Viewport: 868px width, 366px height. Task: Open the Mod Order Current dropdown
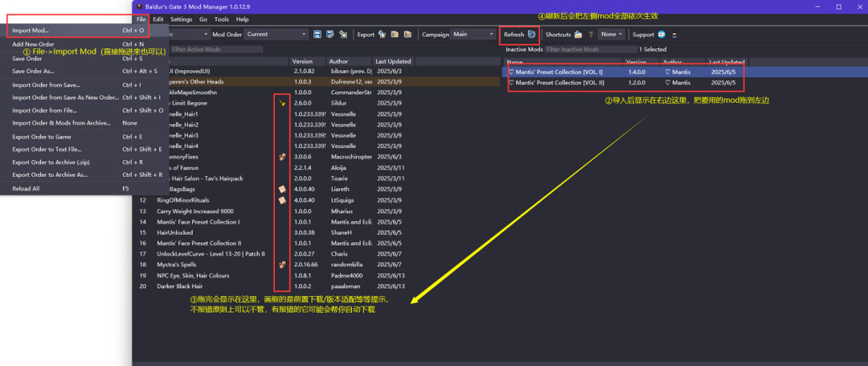pos(276,35)
